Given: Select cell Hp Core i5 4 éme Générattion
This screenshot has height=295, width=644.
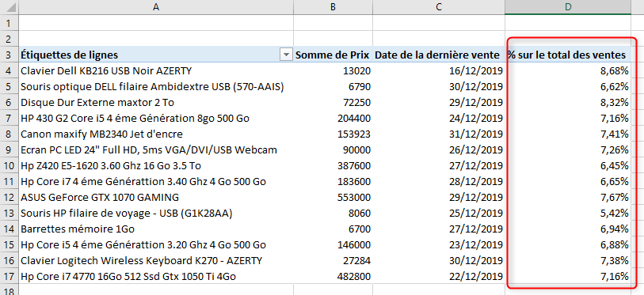Looking at the screenshot, I should point(156,245).
